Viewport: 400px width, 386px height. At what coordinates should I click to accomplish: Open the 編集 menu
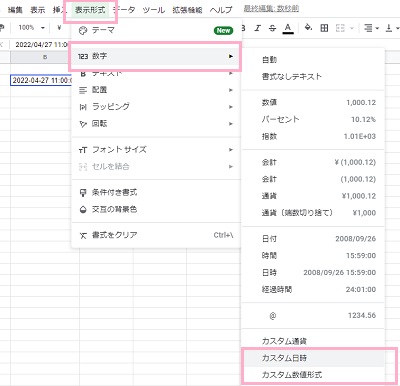click(x=15, y=10)
